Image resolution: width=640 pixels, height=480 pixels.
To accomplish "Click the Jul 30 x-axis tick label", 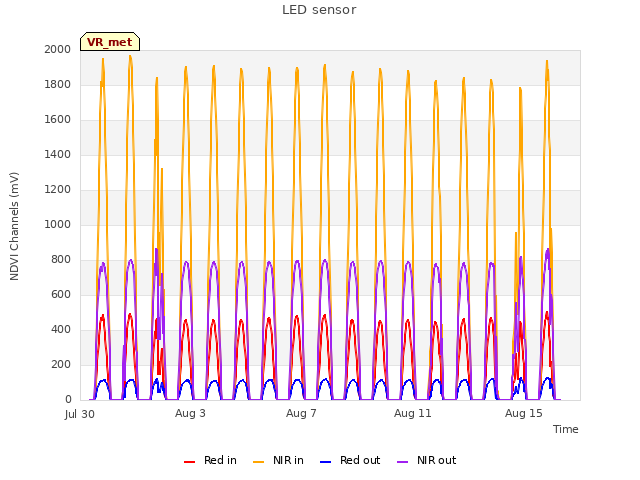I will 80,414.
